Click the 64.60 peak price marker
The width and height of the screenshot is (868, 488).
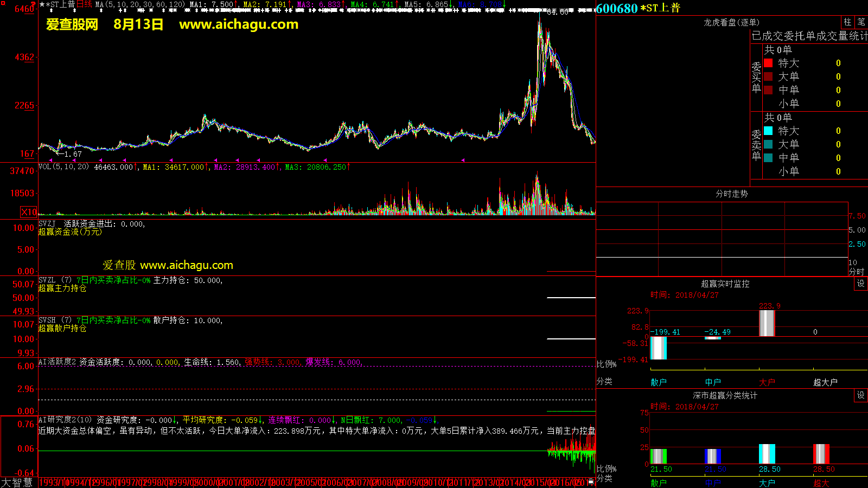pyautogui.click(x=557, y=12)
